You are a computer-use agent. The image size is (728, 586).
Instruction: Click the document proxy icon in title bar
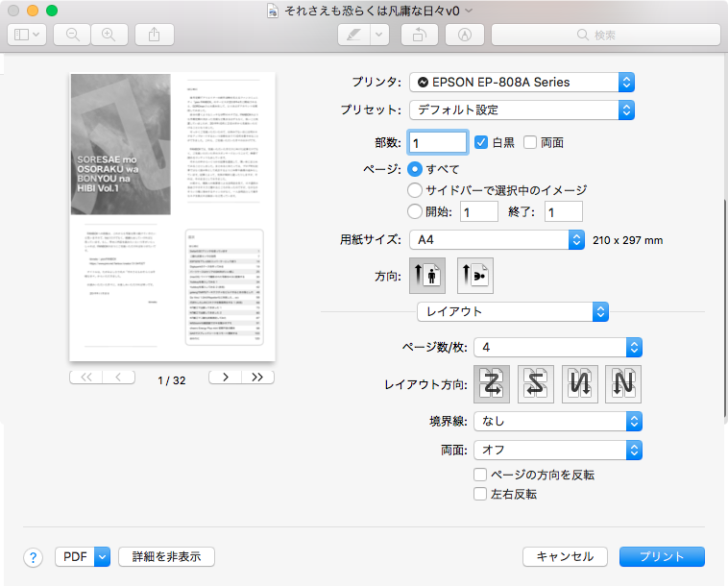[273, 11]
